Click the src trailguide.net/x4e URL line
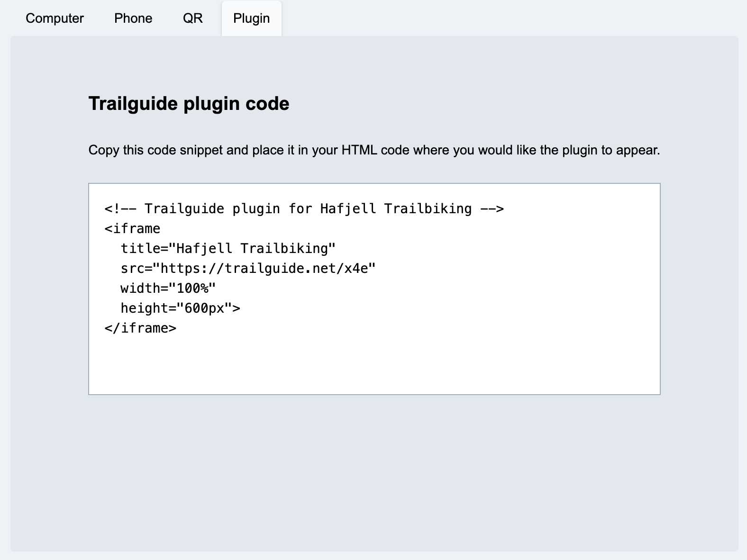The image size is (747, 560). click(248, 269)
